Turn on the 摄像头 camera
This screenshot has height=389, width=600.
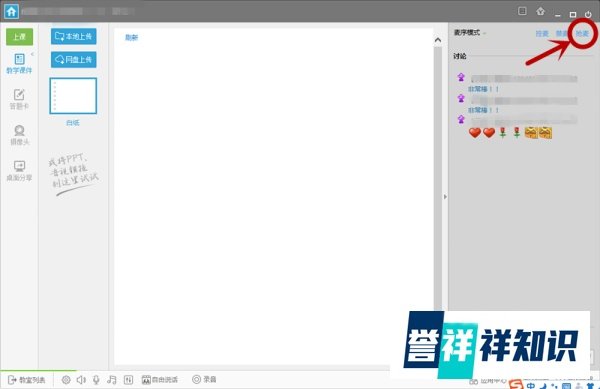[19, 135]
